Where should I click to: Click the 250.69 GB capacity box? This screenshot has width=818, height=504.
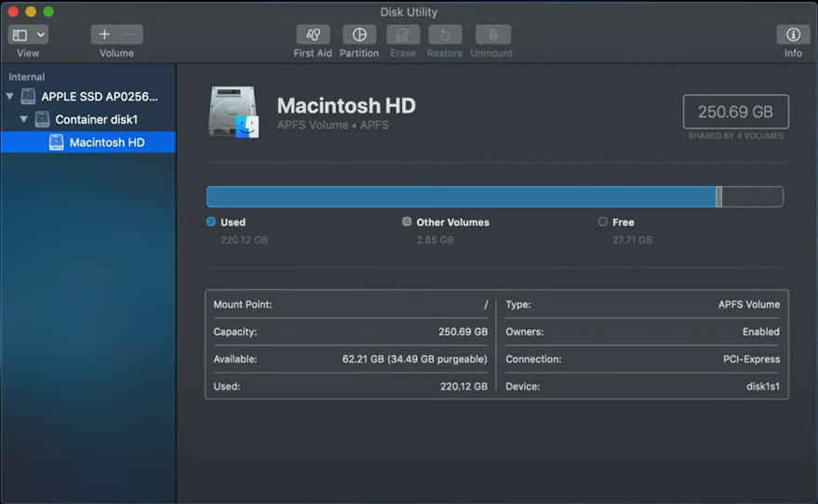(x=735, y=112)
